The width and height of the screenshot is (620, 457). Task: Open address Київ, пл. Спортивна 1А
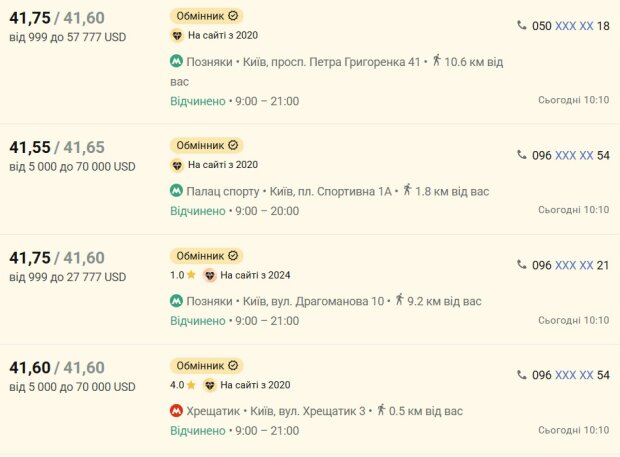[x=331, y=192]
